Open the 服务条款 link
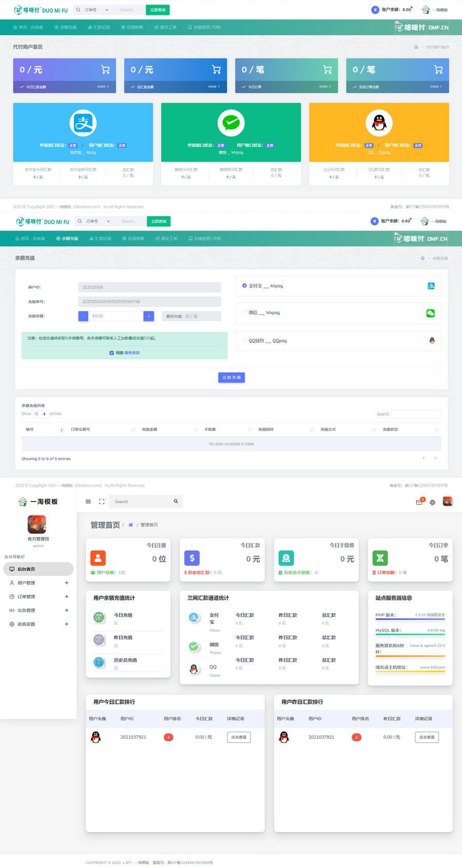 [x=132, y=353]
